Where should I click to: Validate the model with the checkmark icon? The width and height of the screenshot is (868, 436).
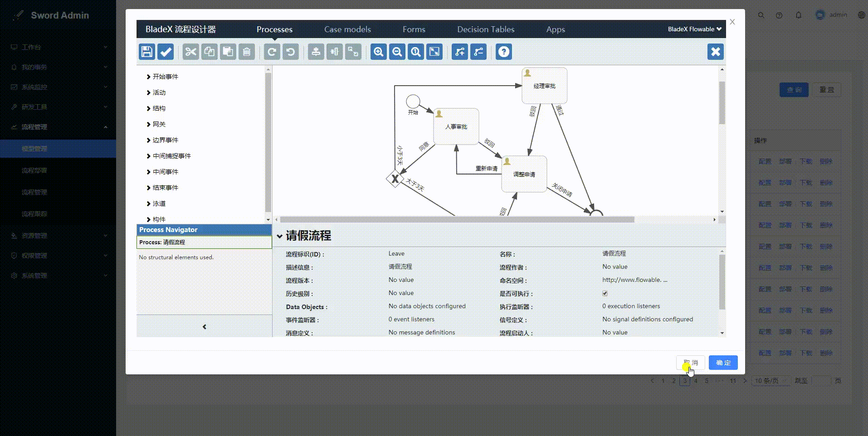point(166,52)
